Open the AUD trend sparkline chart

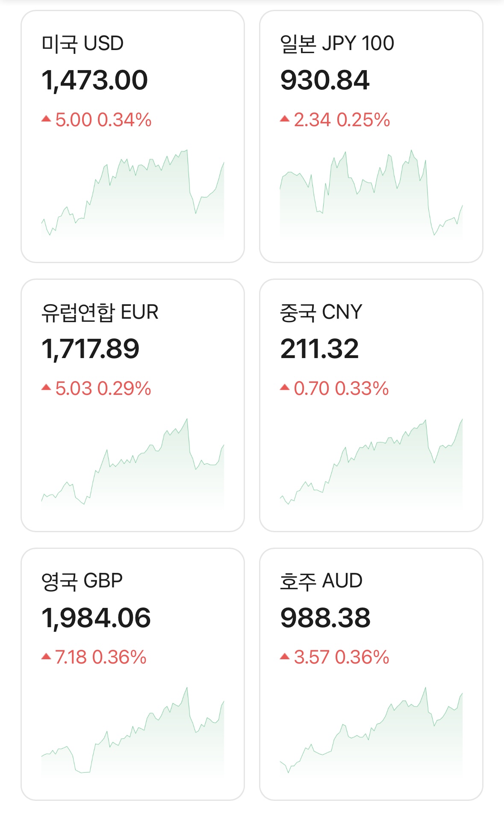coord(371,734)
